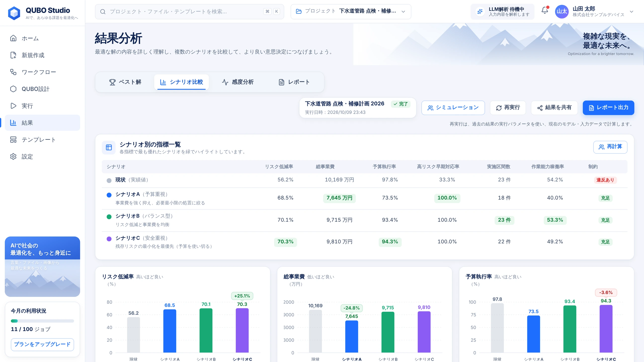644x362 pixels.
Task: Click the table icon beside シナリオ別の指標一覧
Action: coord(109,147)
